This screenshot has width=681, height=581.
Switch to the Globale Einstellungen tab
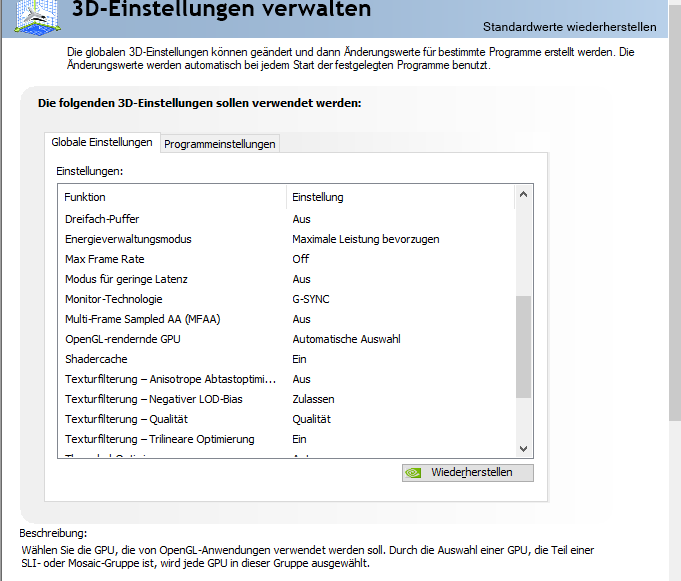pyautogui.click(x=102, y=142)
